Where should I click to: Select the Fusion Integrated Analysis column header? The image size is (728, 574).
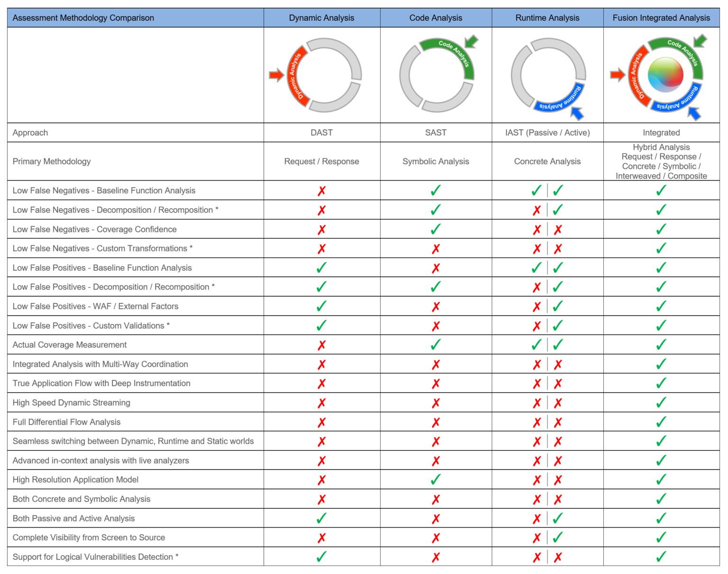click(661, 18)
